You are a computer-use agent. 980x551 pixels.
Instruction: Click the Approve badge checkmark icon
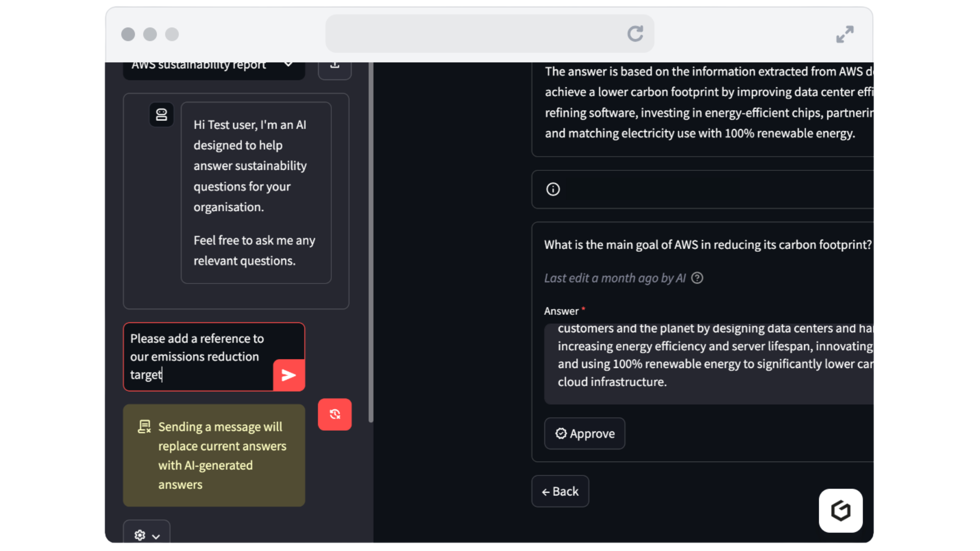(x=561, y=434)
